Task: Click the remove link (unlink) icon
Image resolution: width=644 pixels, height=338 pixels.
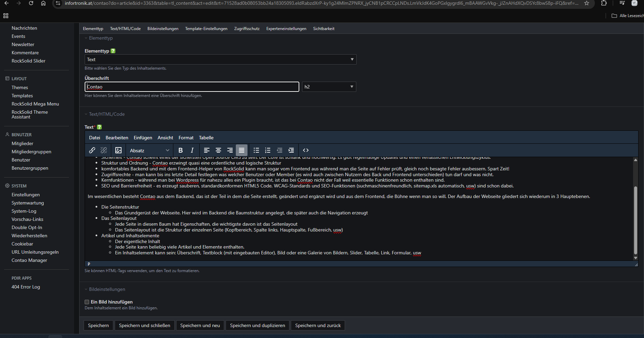Action: coord(104,150)
